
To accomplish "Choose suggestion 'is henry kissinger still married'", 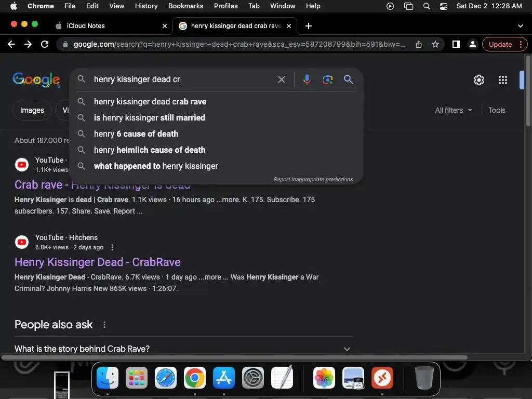I will [216, 118].
